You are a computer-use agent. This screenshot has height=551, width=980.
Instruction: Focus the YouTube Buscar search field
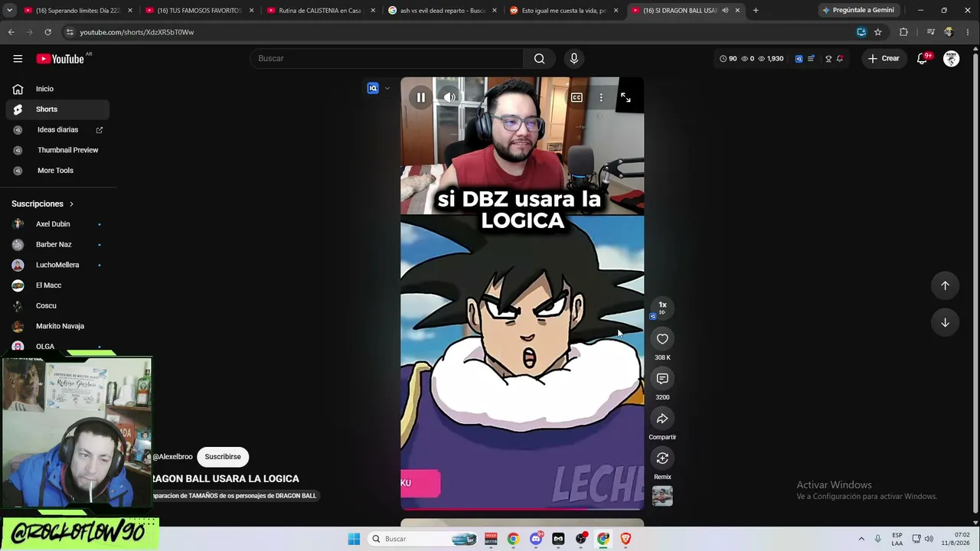(387, 58)
